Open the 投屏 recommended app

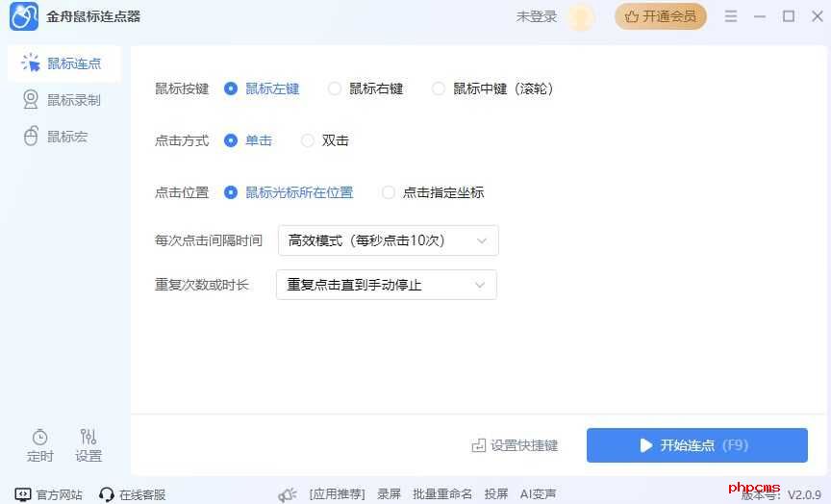click(496, 494)
